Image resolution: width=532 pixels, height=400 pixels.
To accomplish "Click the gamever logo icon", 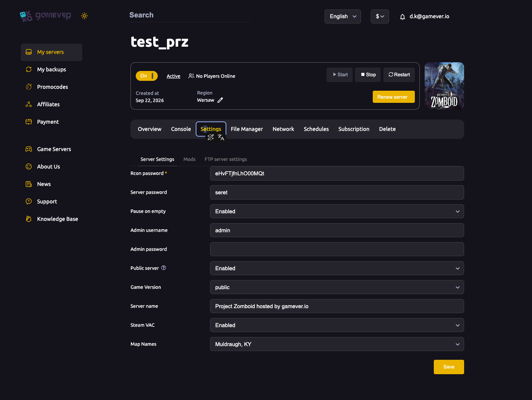I will pos(26,16).
